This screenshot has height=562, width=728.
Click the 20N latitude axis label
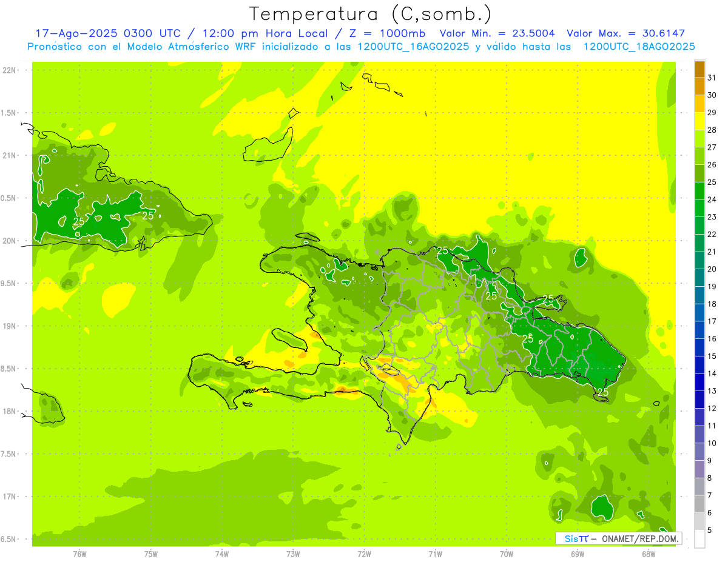pyautogui.click(x=9, y=241)
